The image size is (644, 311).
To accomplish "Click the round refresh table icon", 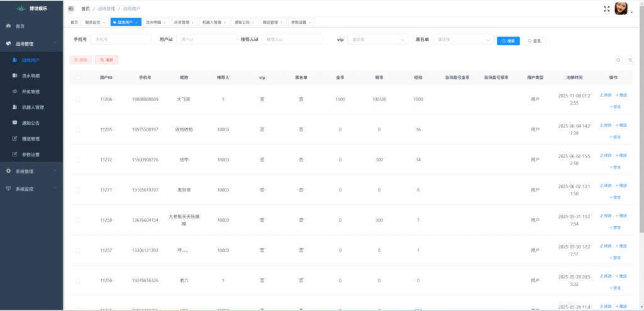I will click(x=630, y=60).
